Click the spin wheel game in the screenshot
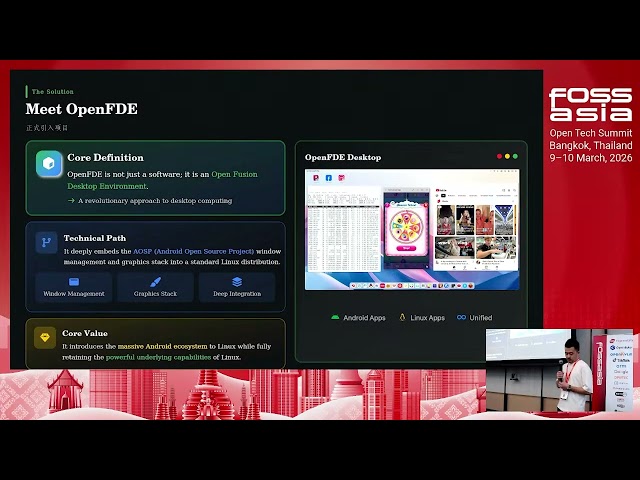The width and height of the screenshot is (640, 480). pyautogui.click(x=406, y=229)
